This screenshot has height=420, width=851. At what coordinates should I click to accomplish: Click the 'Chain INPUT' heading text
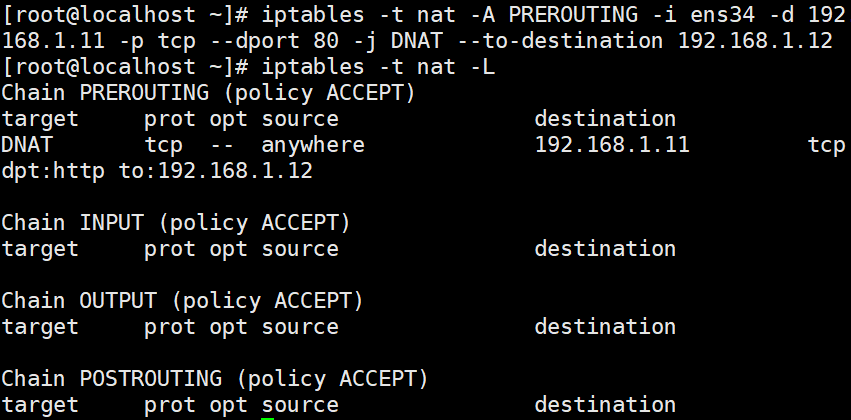[73, 223]
